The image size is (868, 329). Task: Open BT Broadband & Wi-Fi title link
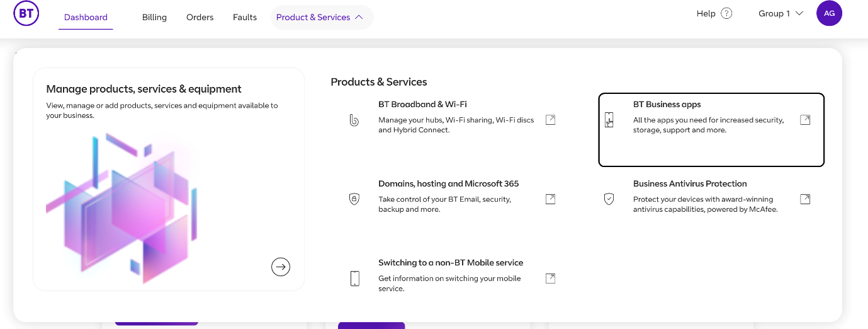[422, 105]
